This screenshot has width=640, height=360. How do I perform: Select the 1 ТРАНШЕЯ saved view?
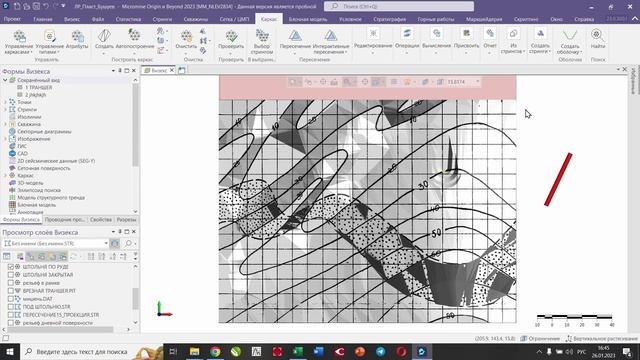38,87
